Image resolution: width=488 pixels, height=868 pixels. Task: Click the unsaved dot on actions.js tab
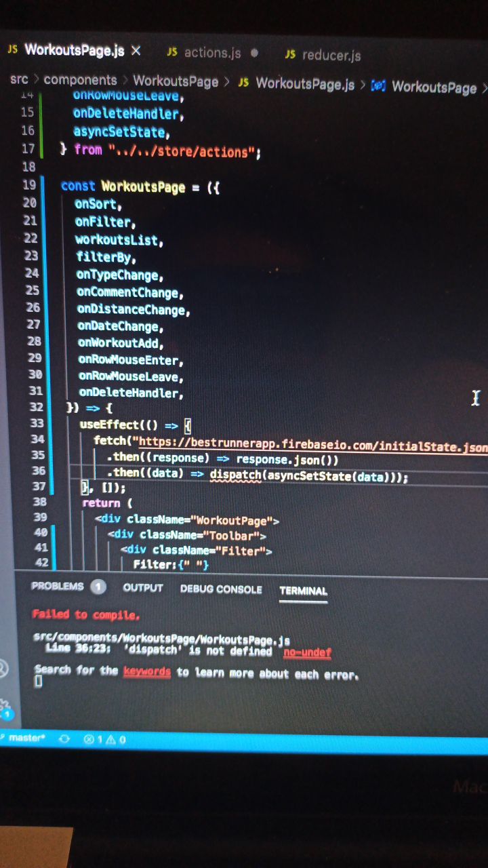(254, 53)
